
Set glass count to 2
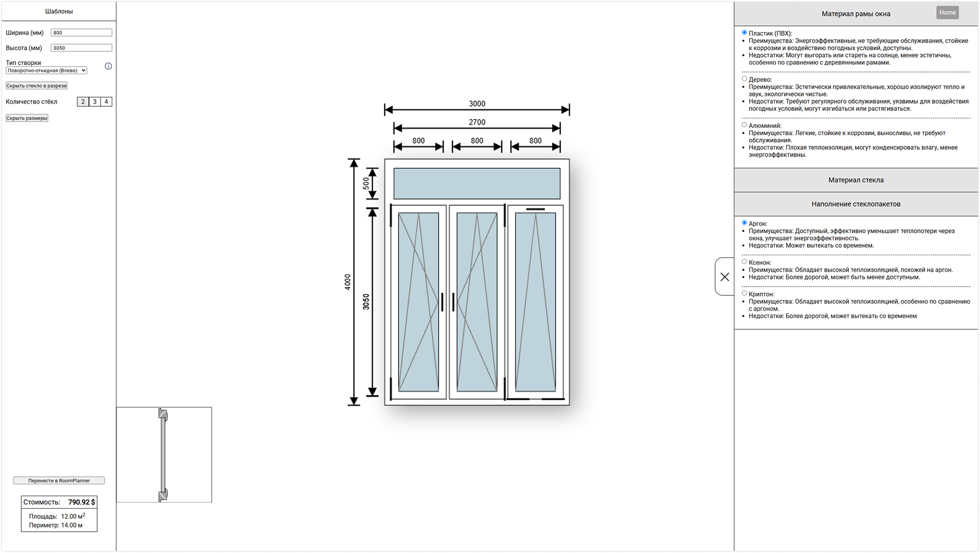pos(83,102)
